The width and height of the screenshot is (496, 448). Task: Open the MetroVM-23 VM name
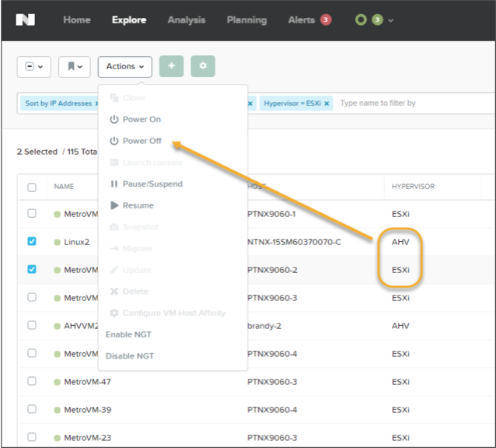[88, 438]
